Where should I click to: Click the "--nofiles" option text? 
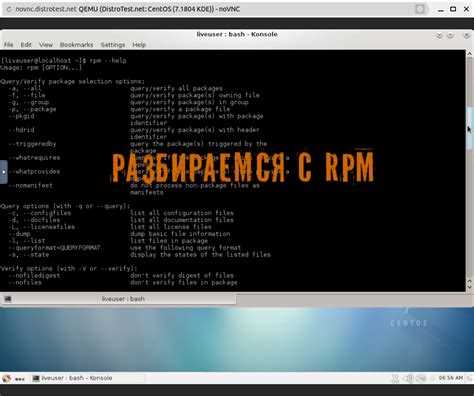25,283
